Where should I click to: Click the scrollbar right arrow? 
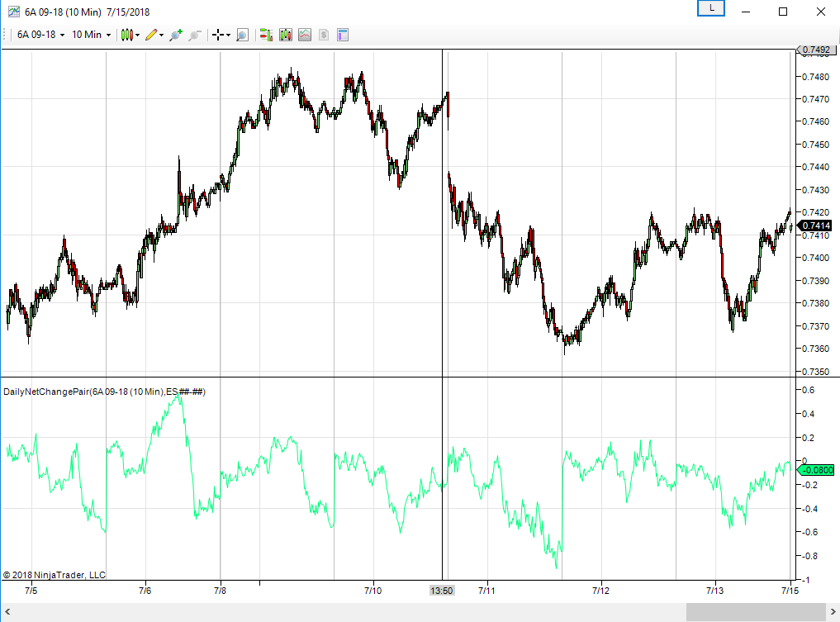click(x=833, y=611)
